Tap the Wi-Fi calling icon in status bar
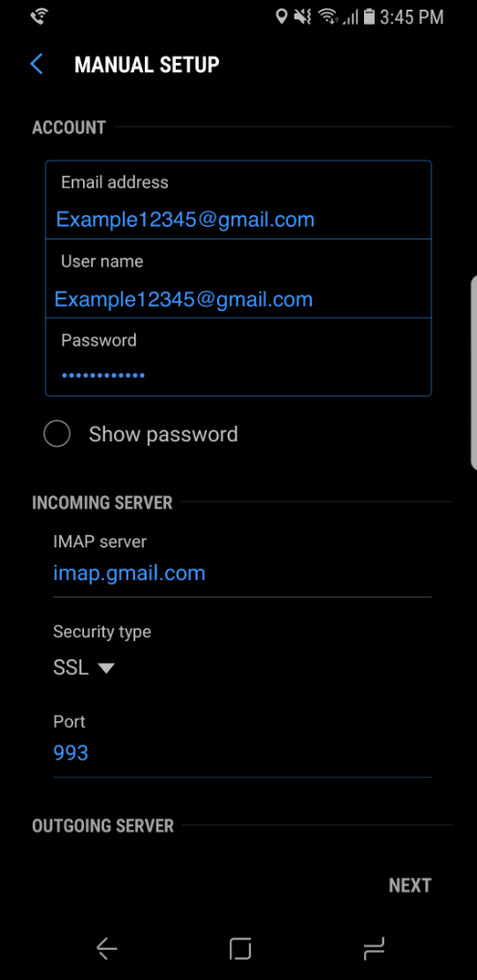The image size is (477, 980). click(42, 16)
